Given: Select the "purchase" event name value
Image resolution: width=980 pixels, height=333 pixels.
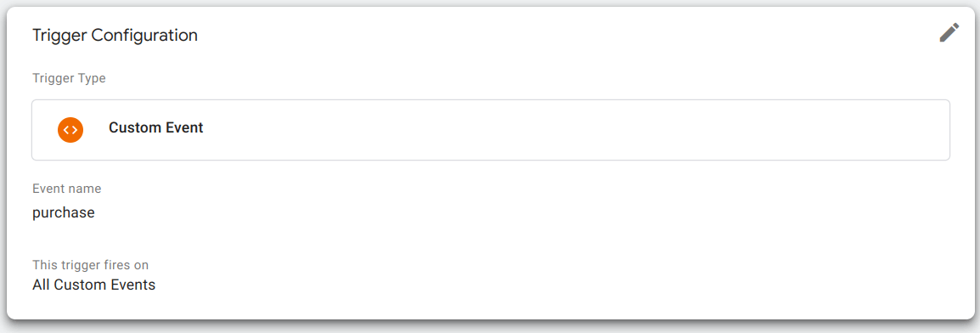Looking at the screenshot, I should coord(64,213).
